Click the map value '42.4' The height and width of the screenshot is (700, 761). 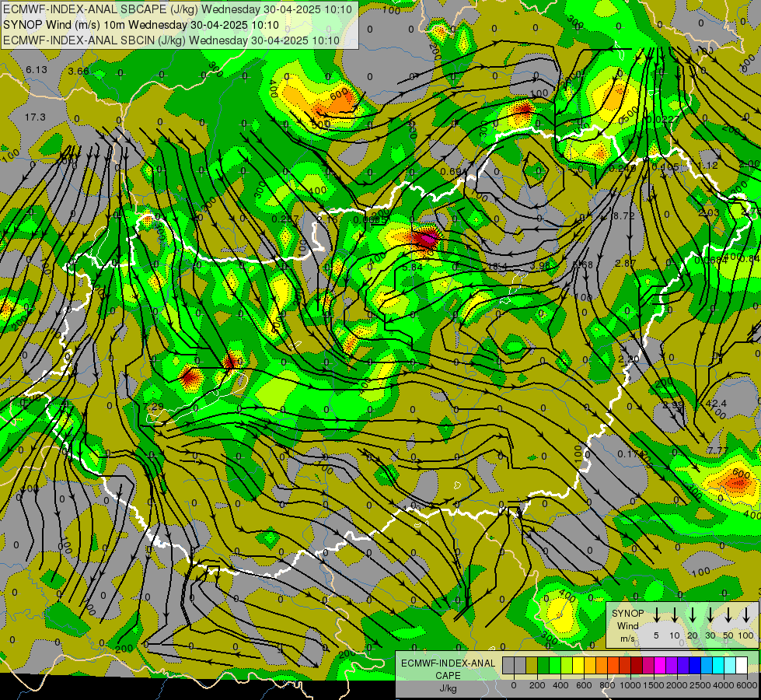pyautogui.click(x=716, y=404)
